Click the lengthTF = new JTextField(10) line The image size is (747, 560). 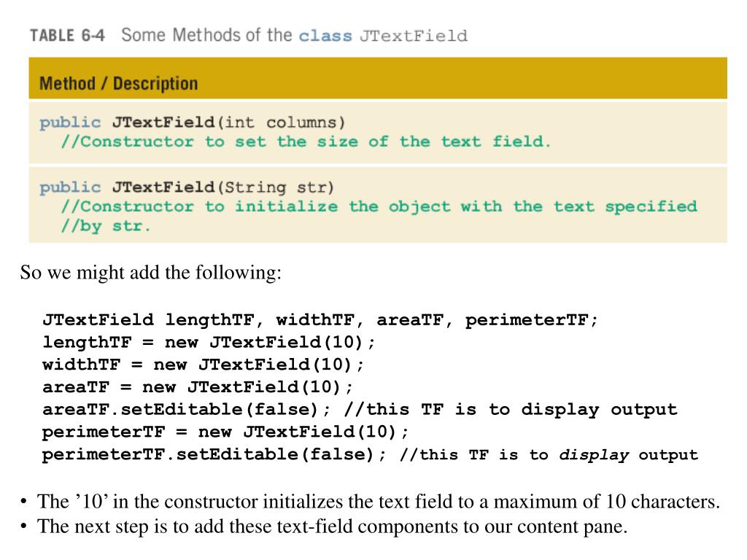(209, 342)
